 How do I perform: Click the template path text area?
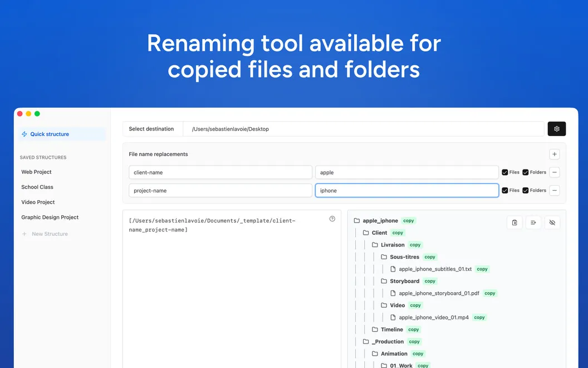(x=232, y=289)
